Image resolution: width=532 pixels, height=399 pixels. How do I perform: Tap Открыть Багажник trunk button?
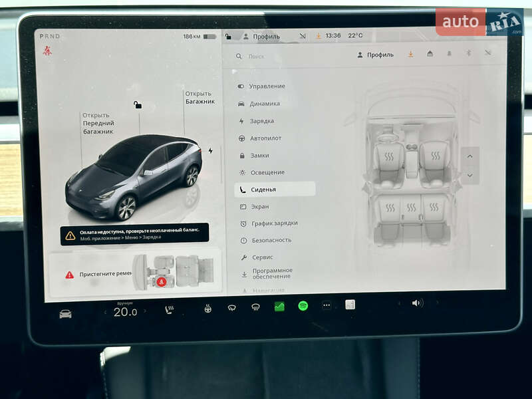(200, 97)
